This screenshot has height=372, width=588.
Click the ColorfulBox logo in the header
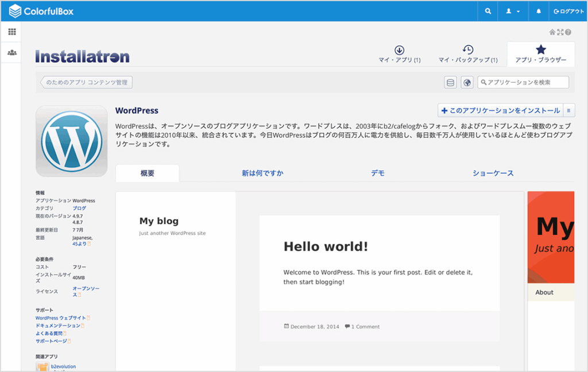click(40, 10)
